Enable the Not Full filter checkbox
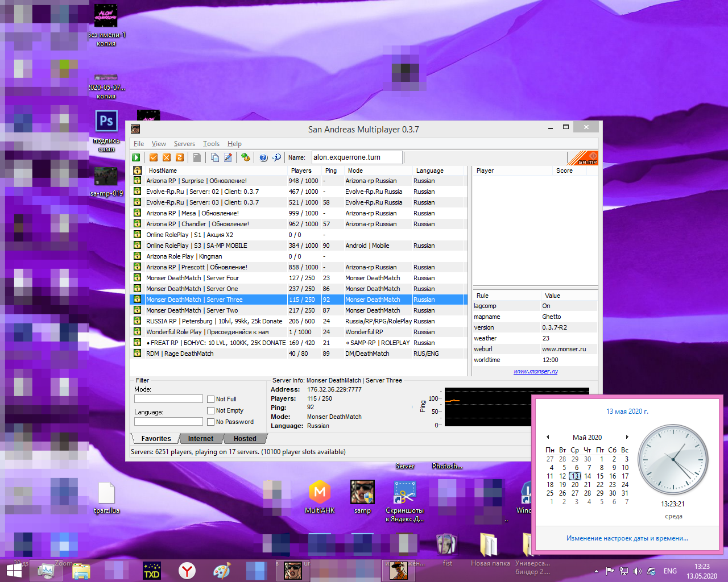 coord(211,399)
